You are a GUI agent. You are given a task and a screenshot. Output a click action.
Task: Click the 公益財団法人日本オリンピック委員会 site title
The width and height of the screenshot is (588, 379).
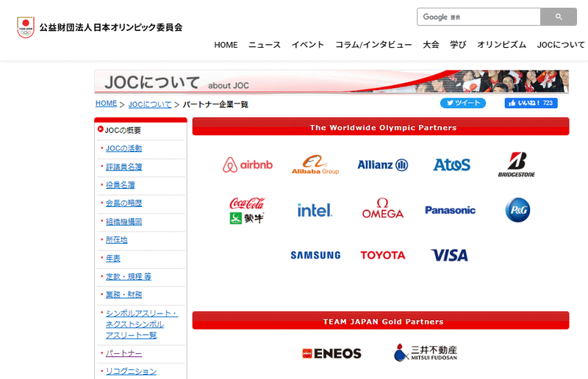(x=111, y=27)
